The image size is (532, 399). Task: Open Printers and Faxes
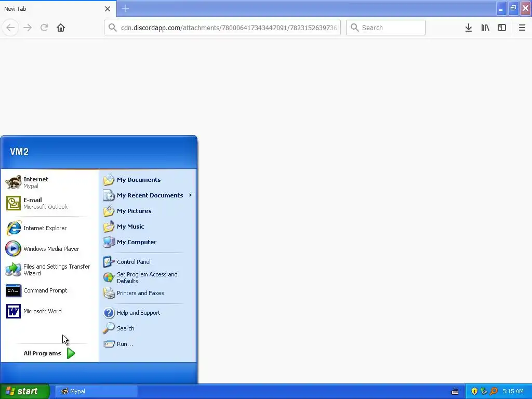(x=148, y=293)
